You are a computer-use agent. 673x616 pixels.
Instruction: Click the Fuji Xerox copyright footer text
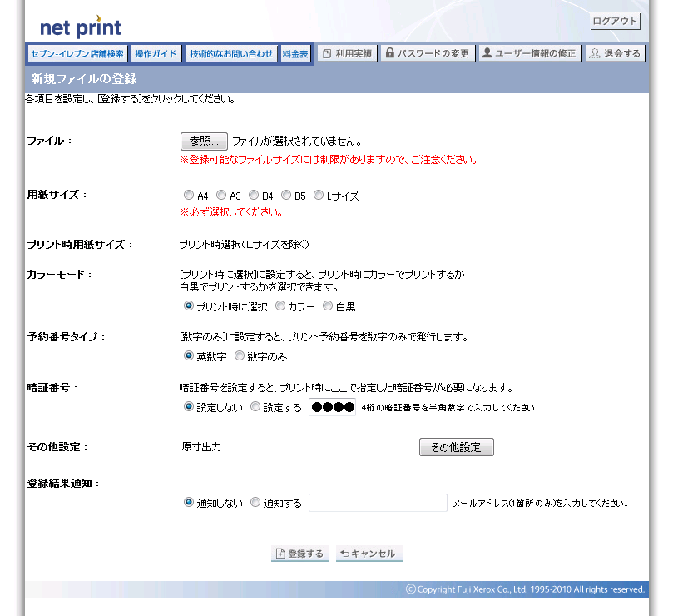(x=526, y=589)
